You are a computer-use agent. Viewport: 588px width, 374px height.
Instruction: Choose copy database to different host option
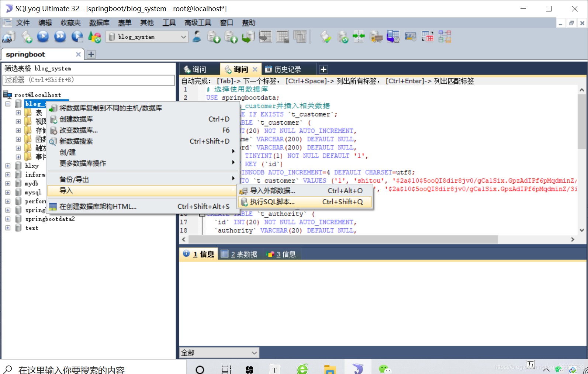click(x=142, y=108)
